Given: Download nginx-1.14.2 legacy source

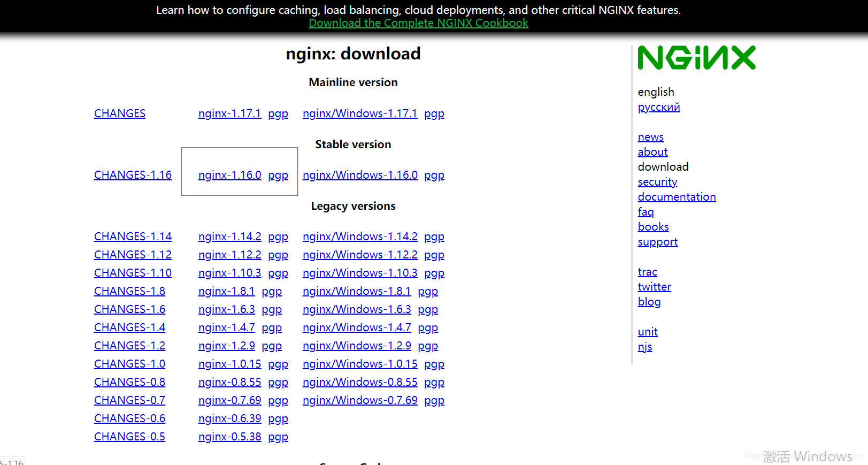Looking at the screenshot, I should tap(229, 237).
